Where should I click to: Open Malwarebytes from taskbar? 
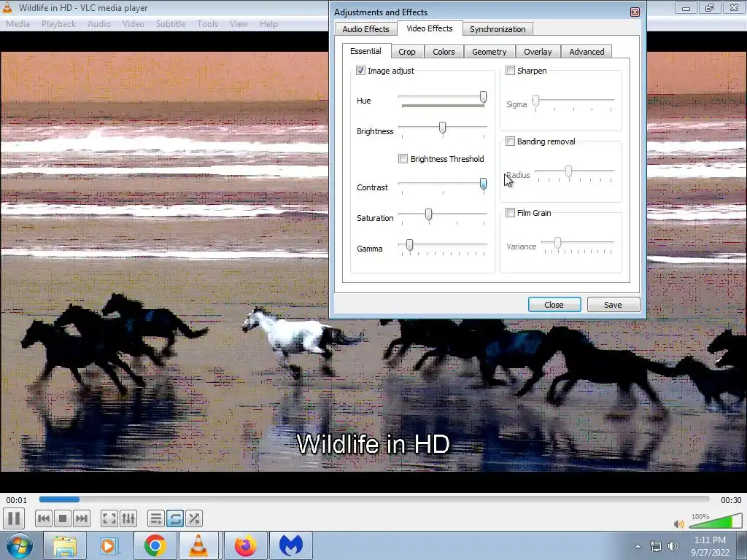coord(290,545)
